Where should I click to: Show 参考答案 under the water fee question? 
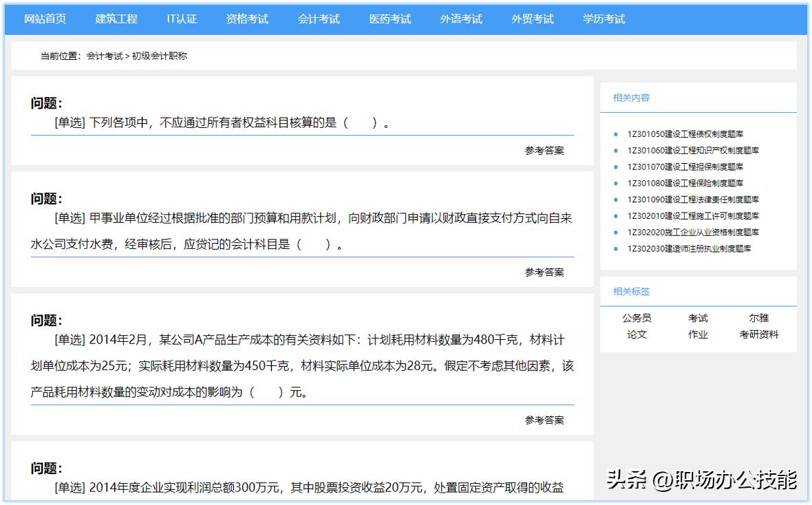[543, 272]
